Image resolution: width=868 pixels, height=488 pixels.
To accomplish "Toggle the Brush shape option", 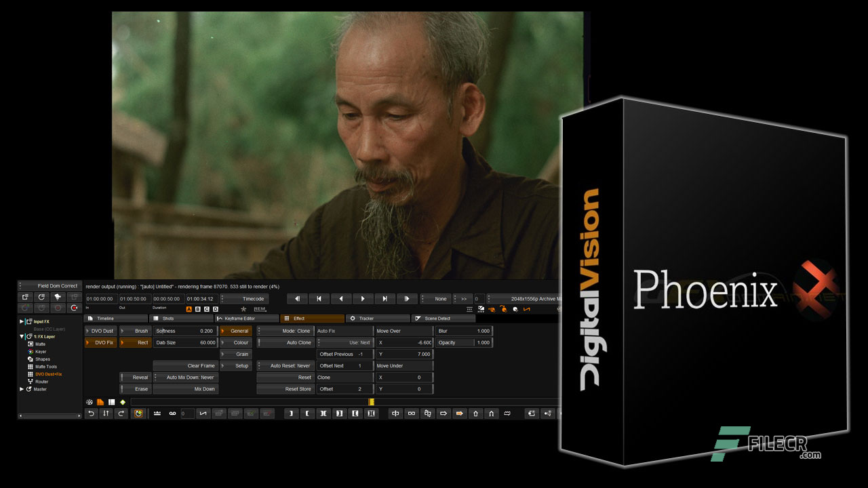I will 136,331.
